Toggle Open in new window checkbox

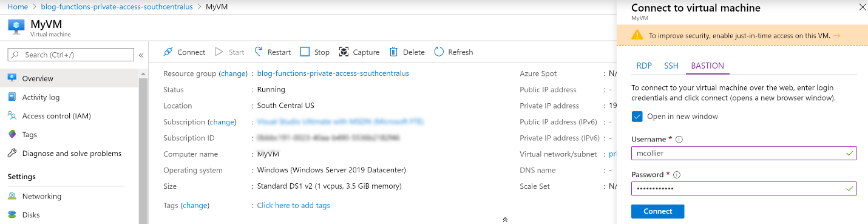pyautogui.click(x=637, y=117)
